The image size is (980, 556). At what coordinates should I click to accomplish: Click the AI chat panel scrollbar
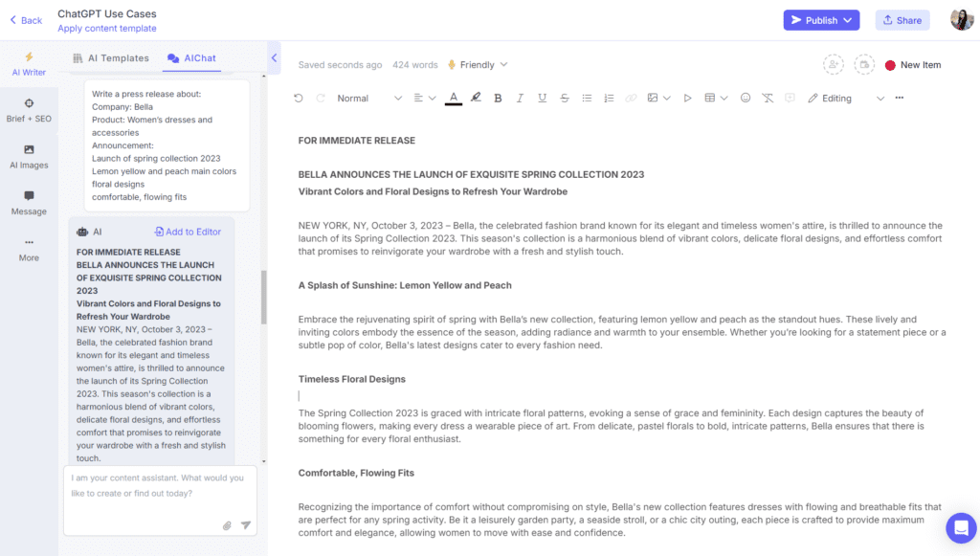(264, 298)
